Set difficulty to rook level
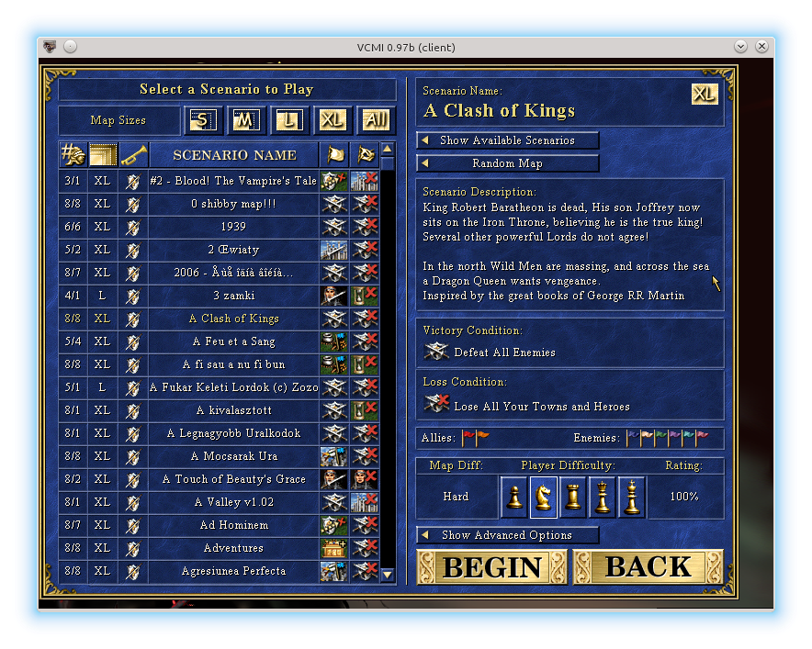 coord(572,497)
